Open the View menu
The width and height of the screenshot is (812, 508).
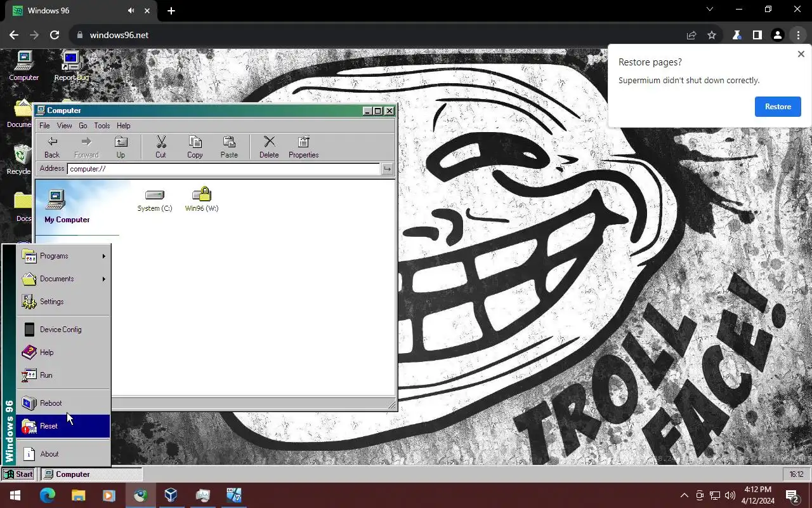(65, 126)
